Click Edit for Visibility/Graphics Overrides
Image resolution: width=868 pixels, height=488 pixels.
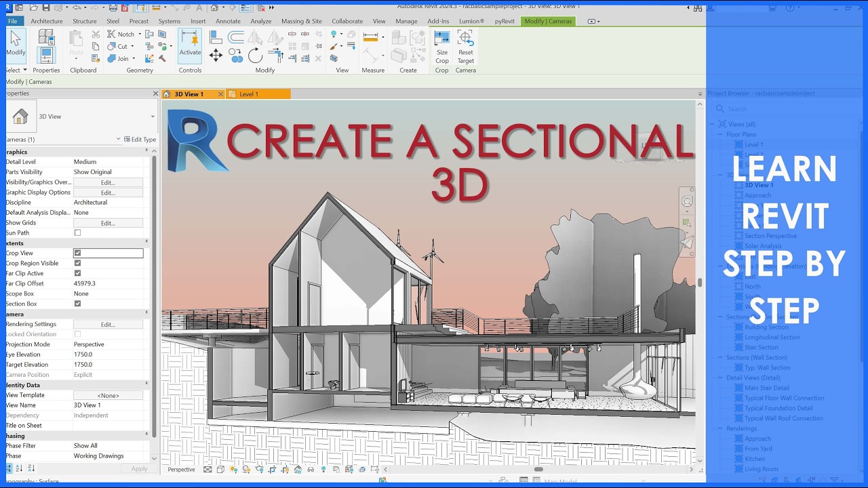pos(108,182)
